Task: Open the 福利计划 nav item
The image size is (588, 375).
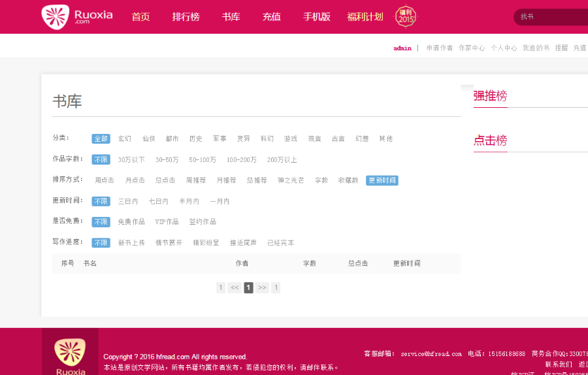Action: (x=365, y=17)
